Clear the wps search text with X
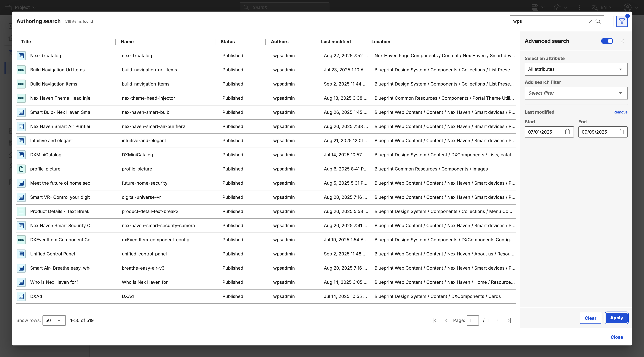 pyautogui.click(x=591, y=21)
